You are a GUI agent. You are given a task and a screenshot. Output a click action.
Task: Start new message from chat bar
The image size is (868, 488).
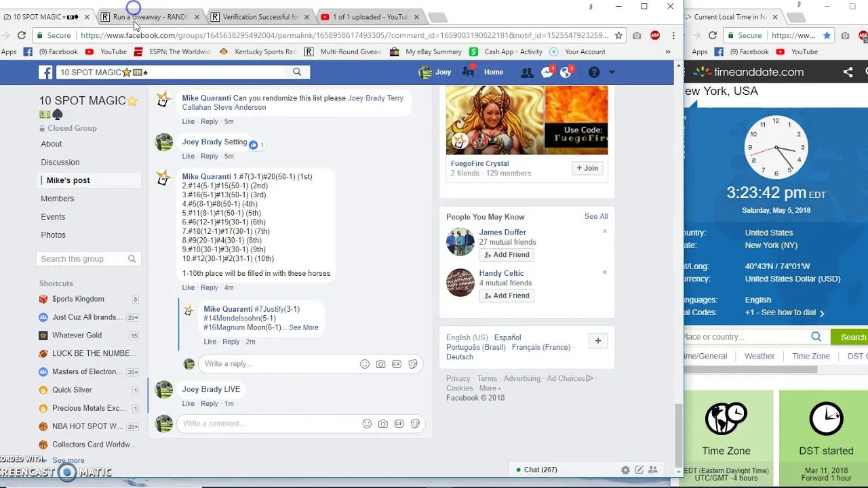(x=639, y=470)
